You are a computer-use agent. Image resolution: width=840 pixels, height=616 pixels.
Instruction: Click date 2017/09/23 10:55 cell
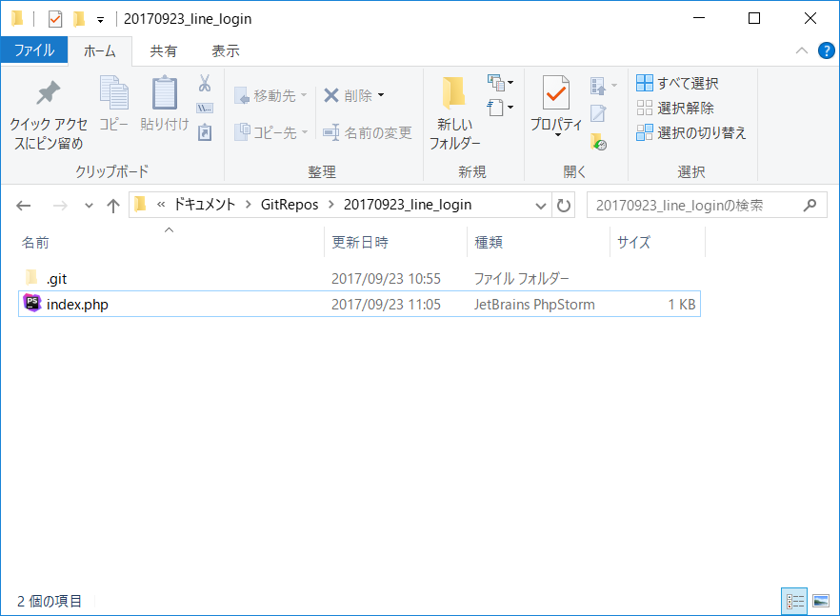pyautogui.click(x=387, y=279)
